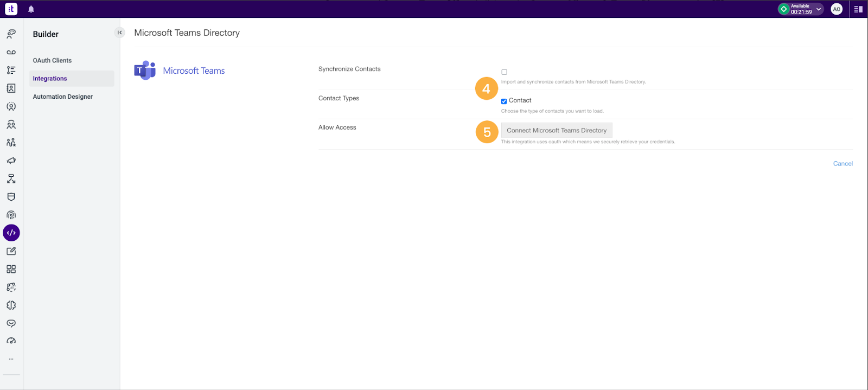Open the AO user avatar menu

tap(837, 9)
